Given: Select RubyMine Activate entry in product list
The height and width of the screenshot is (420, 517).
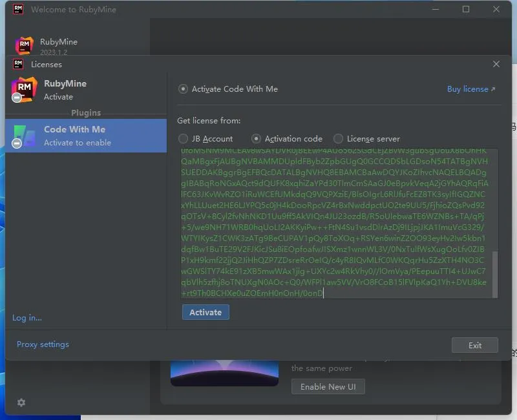Looking at the screenshot, I should [x=86, y=90].
